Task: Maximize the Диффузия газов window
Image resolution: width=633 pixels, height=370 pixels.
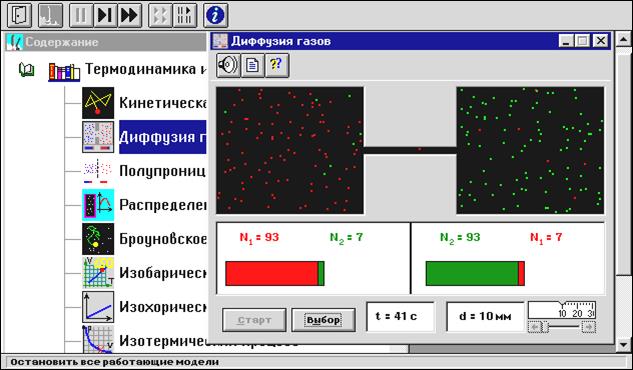Action: tap(582, 41)
